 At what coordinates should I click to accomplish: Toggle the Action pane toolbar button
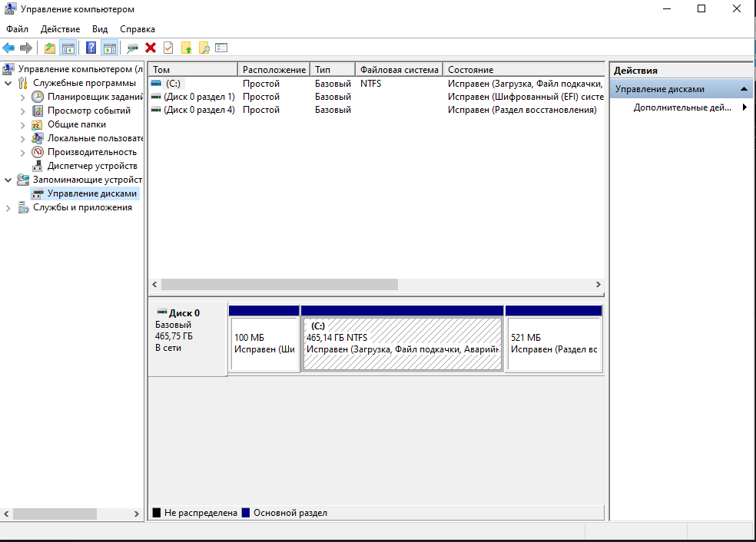(x=109, y=48)
